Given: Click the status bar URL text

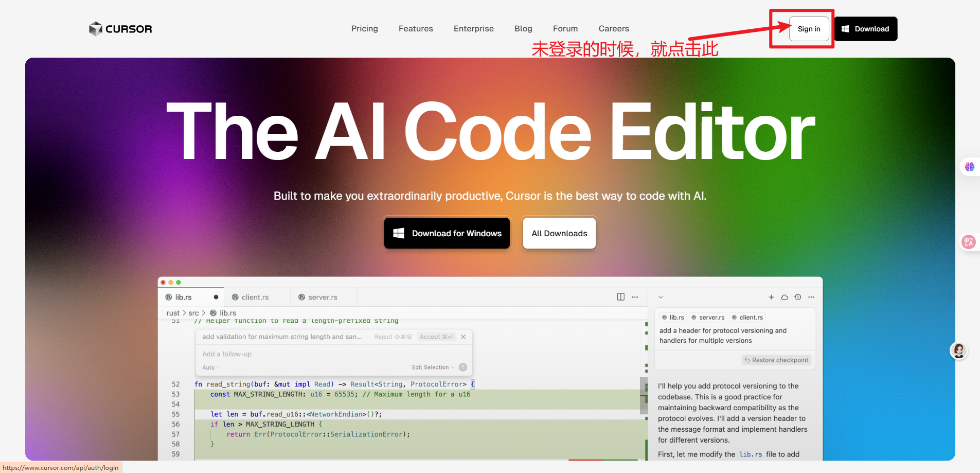Looking at the screenshot, I should tap(61, 468).
